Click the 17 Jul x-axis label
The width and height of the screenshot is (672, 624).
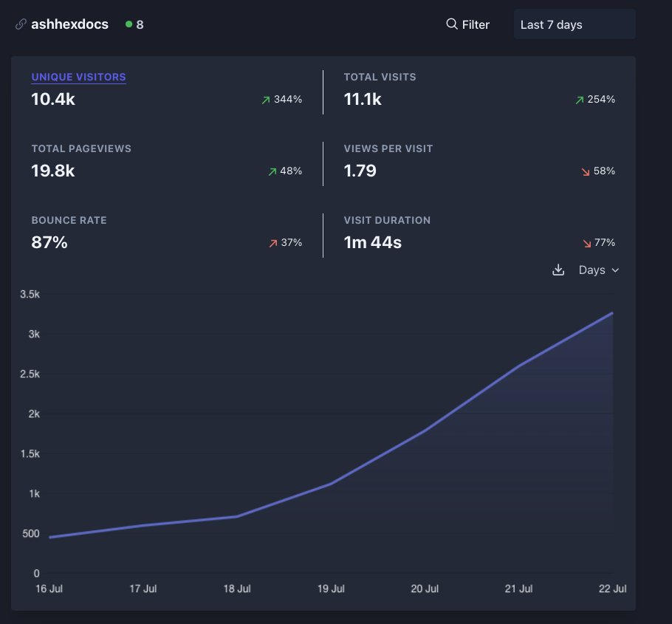(x=143, y=589)
